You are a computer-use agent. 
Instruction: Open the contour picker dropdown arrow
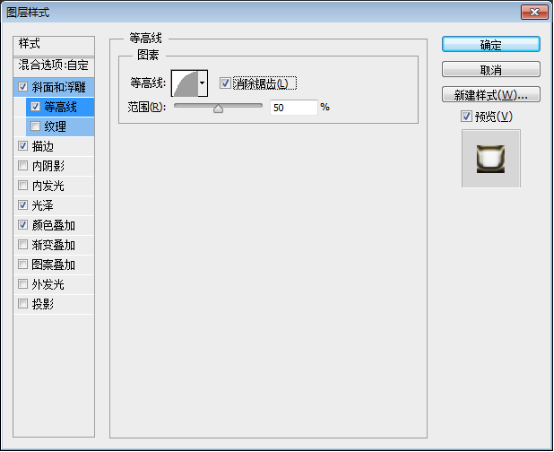pos(202,83)
